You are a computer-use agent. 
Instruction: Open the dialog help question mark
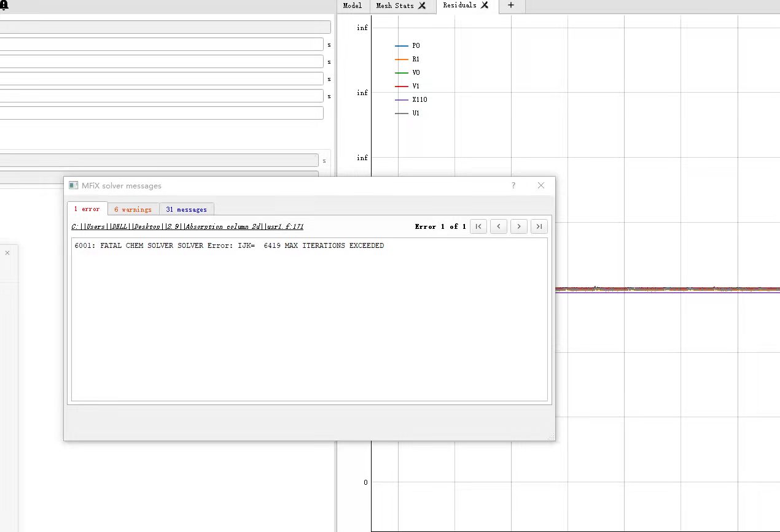click(513, 185)
